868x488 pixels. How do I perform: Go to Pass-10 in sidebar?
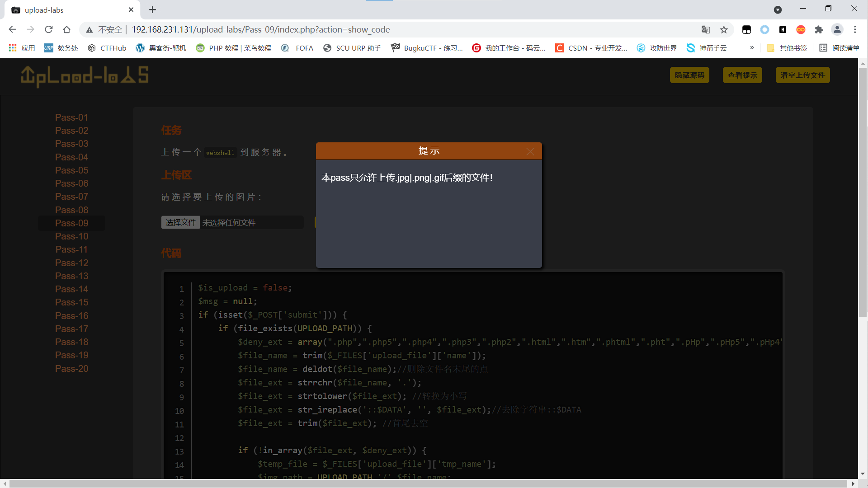pyautogui.click(x=71, y=236)
